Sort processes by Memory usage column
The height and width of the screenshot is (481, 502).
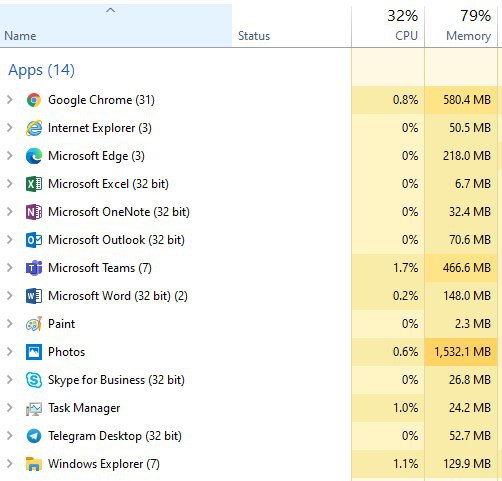click(461, 26)
